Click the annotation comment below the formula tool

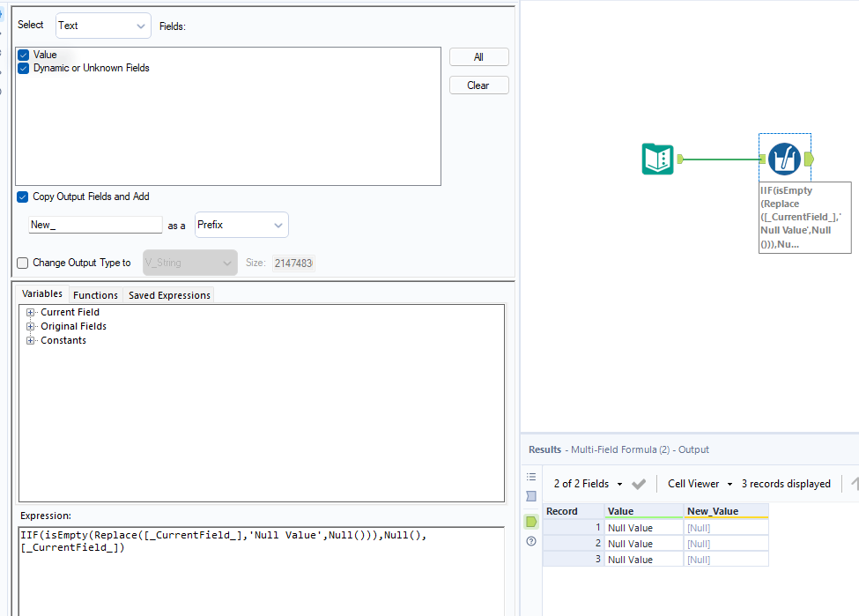point(803,217)
